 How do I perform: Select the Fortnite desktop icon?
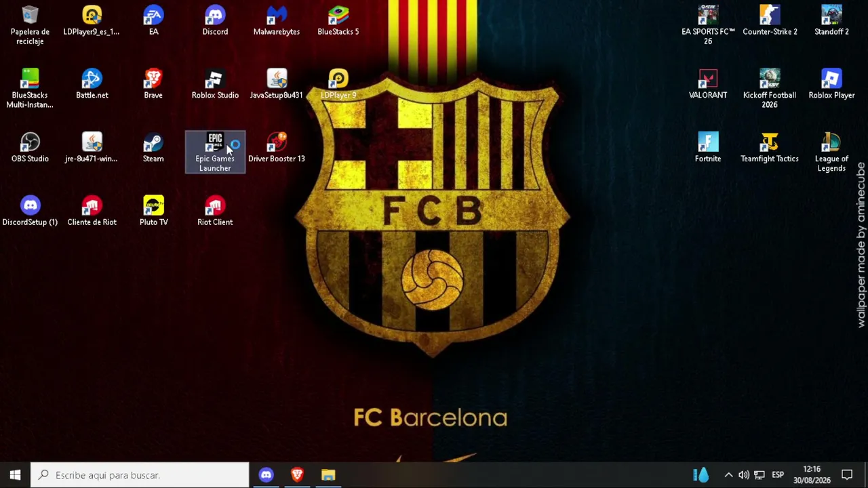click(708, 148)
